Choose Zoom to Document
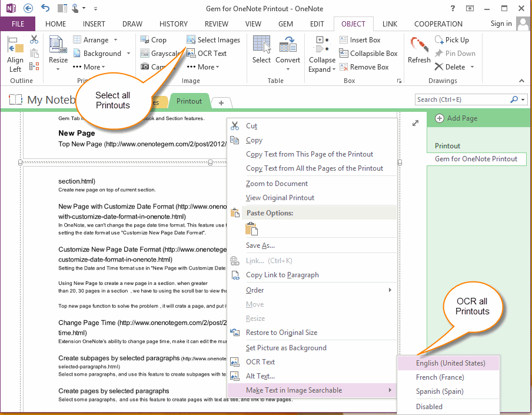The image size is (532, 415). tap(312, 184)
